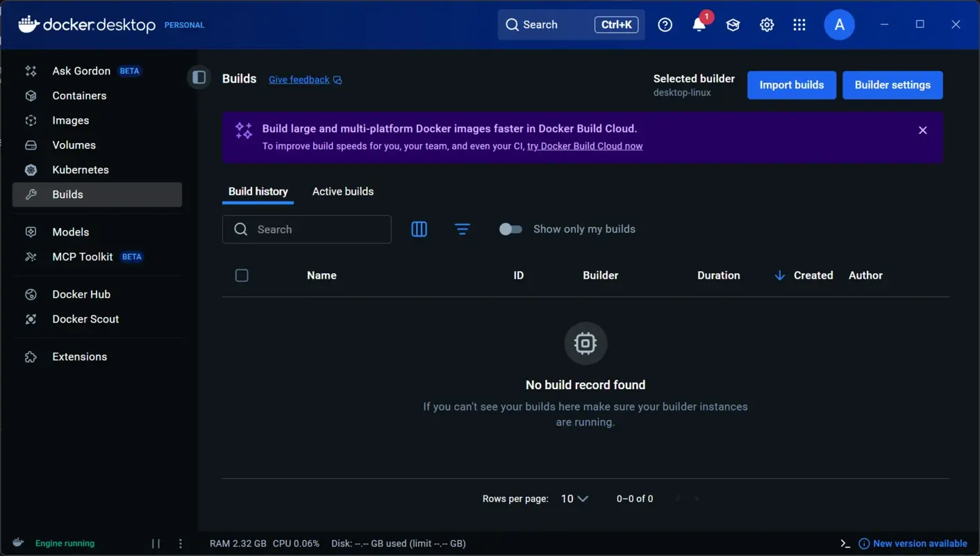This screenshot has height=556, width=980.
Task: Open Containers from the sidebar
Action: coord(79,95)
